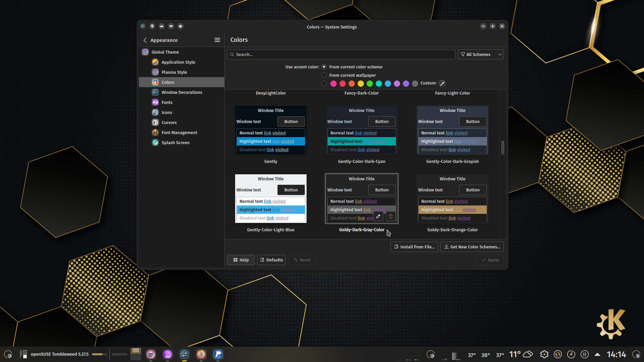Image resolution: width=644 pixels, height=362 pixels.
Task: Click the keep-below arrow icon in the title bar
Action: click(x=171, y=26)
